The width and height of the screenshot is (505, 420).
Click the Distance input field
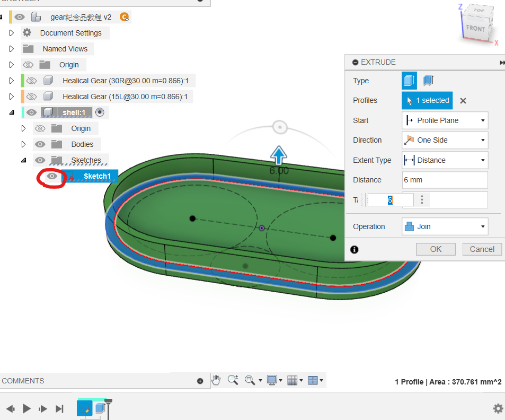pyautogui.click(x=445, y=180)
